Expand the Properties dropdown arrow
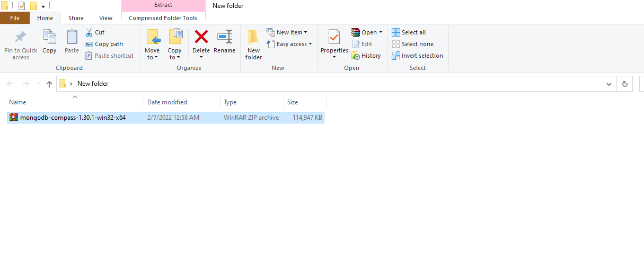Viewport: 644px width, 276px height. (x=334, y=57)
